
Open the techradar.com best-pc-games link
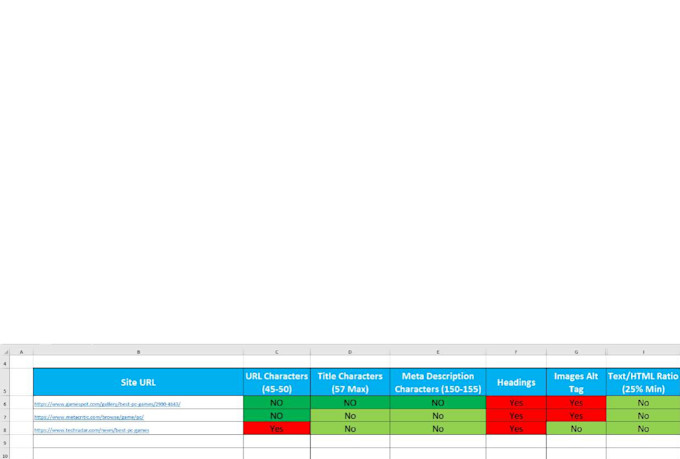[92, 430]
